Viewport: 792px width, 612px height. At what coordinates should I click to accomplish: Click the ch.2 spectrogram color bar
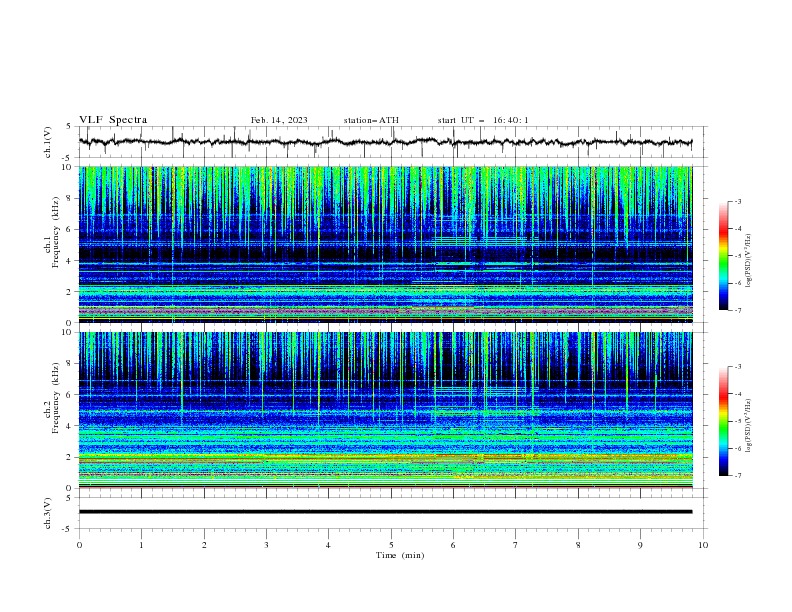click(724, 421)
